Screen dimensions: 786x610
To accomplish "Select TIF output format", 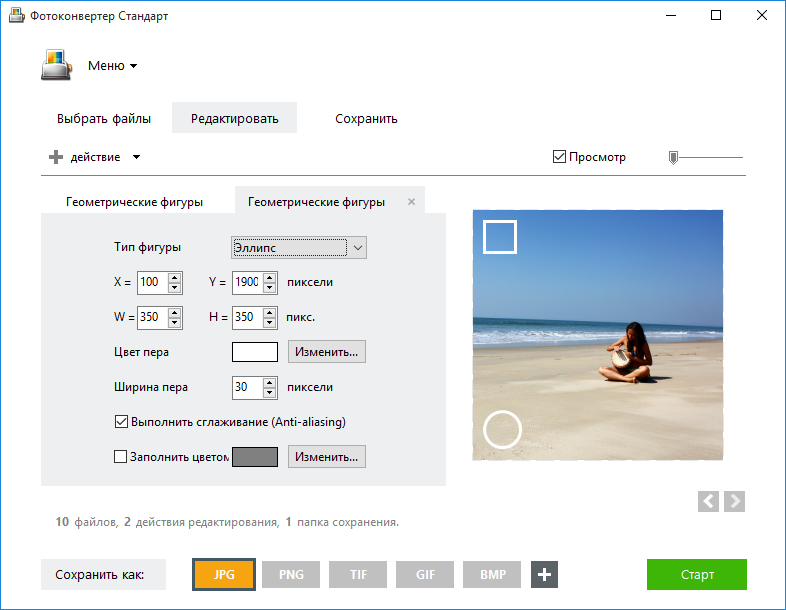I will (x=358, y=574).
